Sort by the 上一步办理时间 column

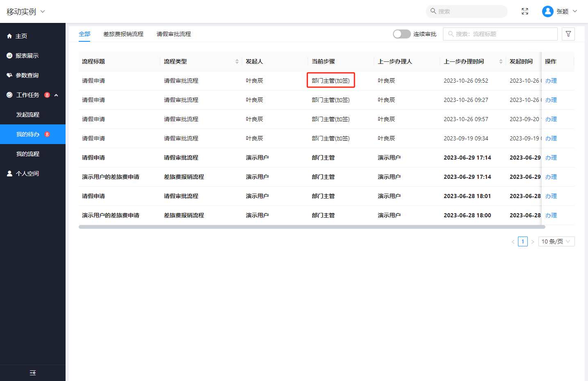pyautogui.click(x=501, y=61)
